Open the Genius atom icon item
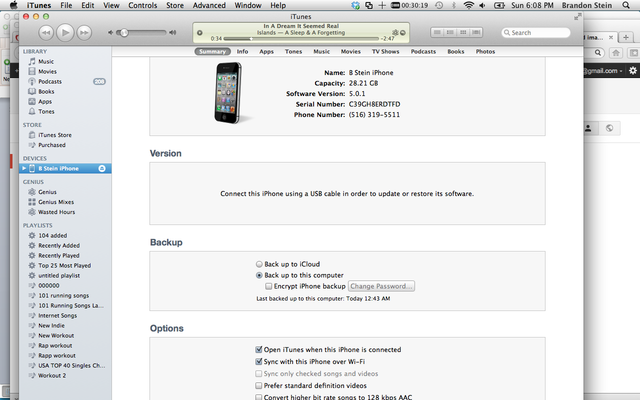This screenshot has width=640, height=400. (32, 192)
